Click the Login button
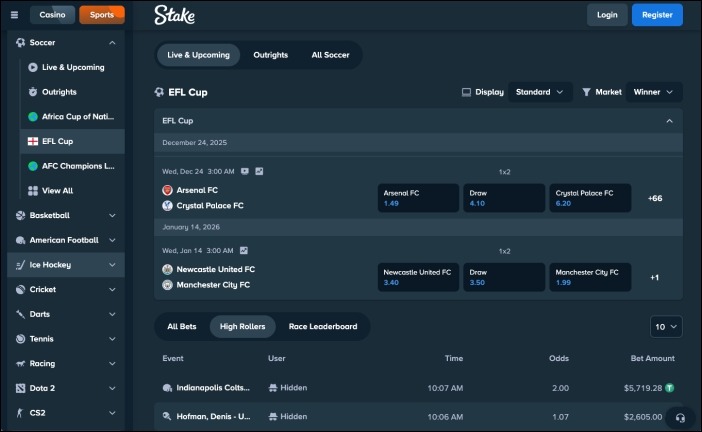 click(x=606, y=15)
